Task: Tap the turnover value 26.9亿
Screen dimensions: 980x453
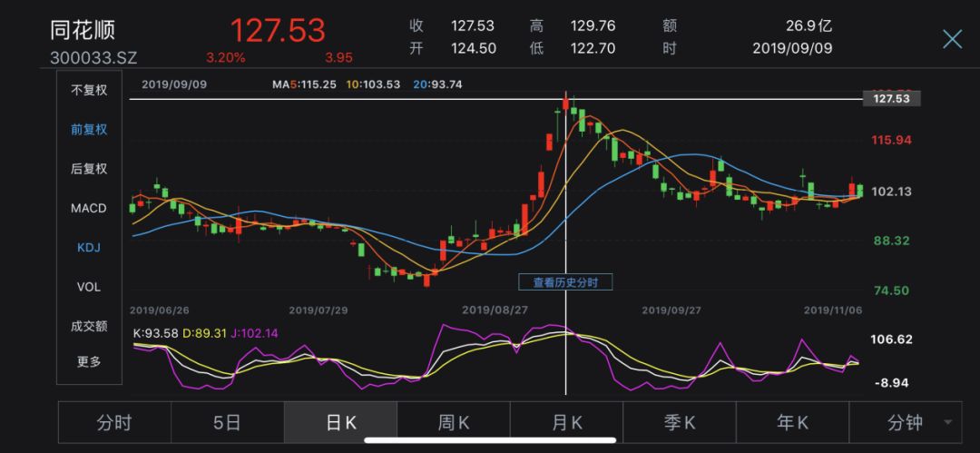Action: tap(809, 25)
